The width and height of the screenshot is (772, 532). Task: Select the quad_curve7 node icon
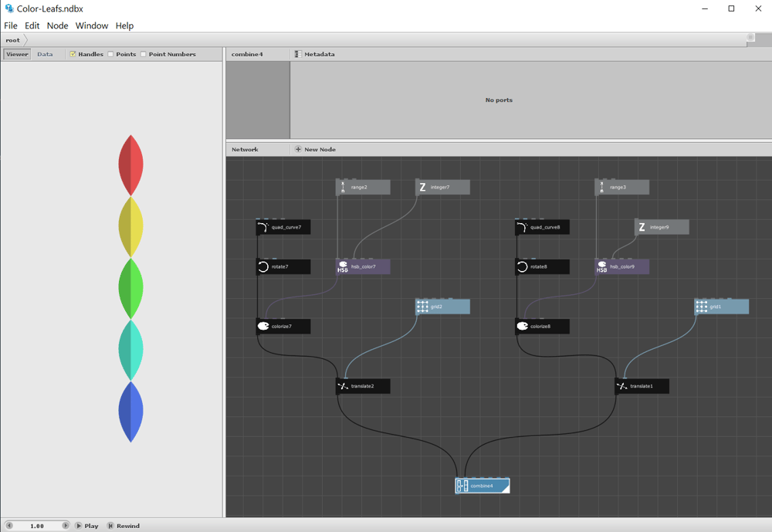pyautogui.click(x=263, y=227)
